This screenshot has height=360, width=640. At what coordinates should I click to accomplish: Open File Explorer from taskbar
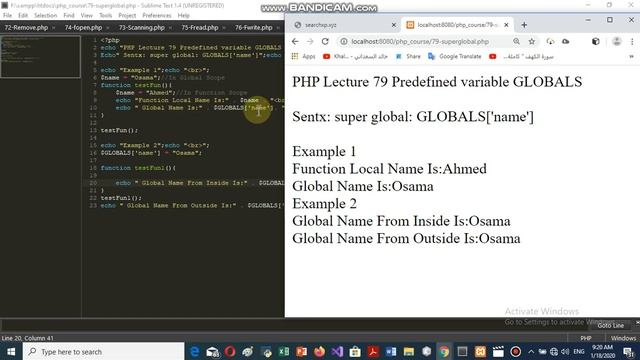point(409,351)
